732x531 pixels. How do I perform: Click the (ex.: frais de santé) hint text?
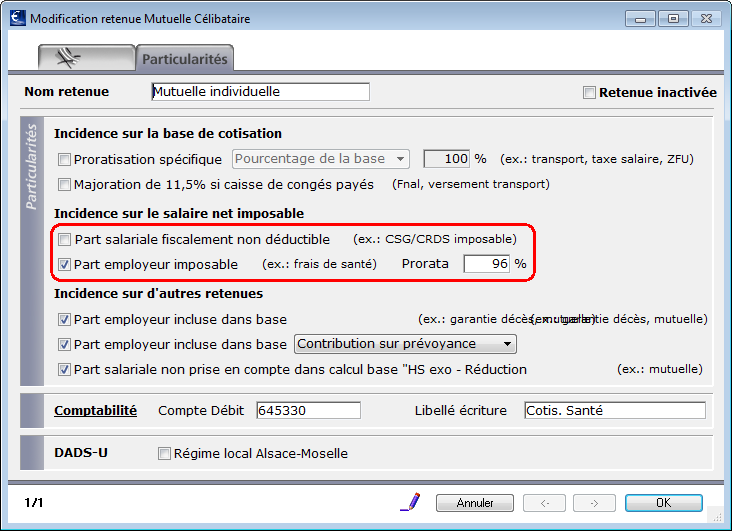pos(319,264)
